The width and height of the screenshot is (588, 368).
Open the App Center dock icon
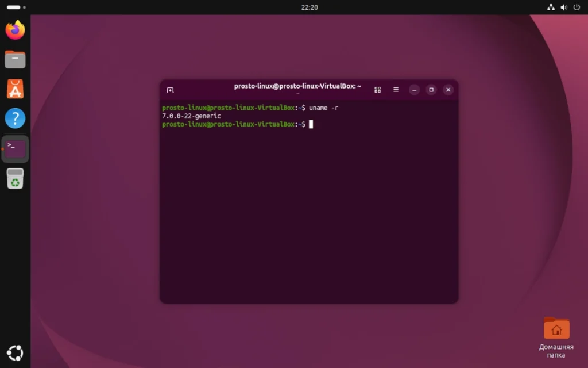[x=15, y=89]
